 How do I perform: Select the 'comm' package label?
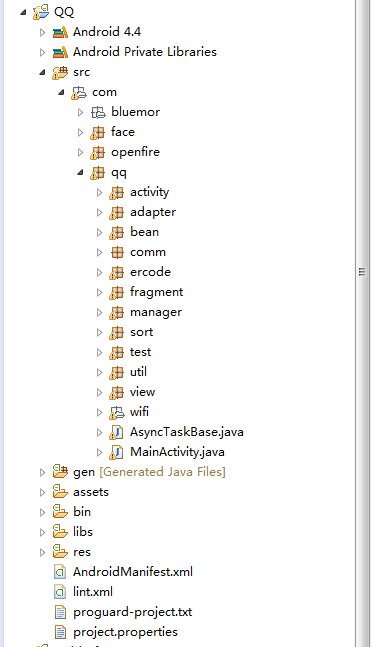(148, 252)
